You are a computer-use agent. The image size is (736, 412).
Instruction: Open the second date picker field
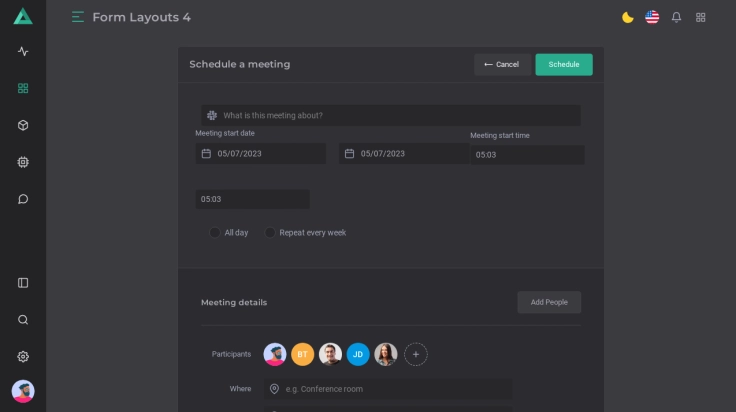point(404,154)
